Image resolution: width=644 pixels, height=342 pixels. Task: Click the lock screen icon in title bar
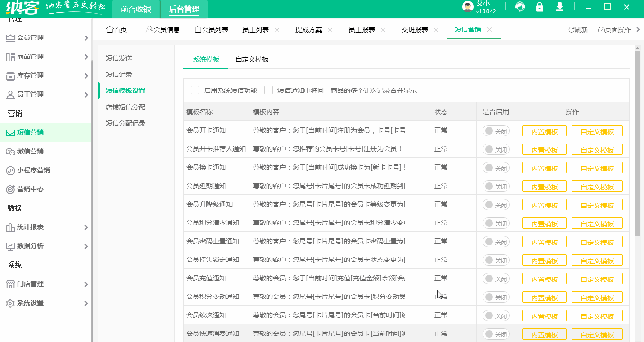[x=539, y=8]
